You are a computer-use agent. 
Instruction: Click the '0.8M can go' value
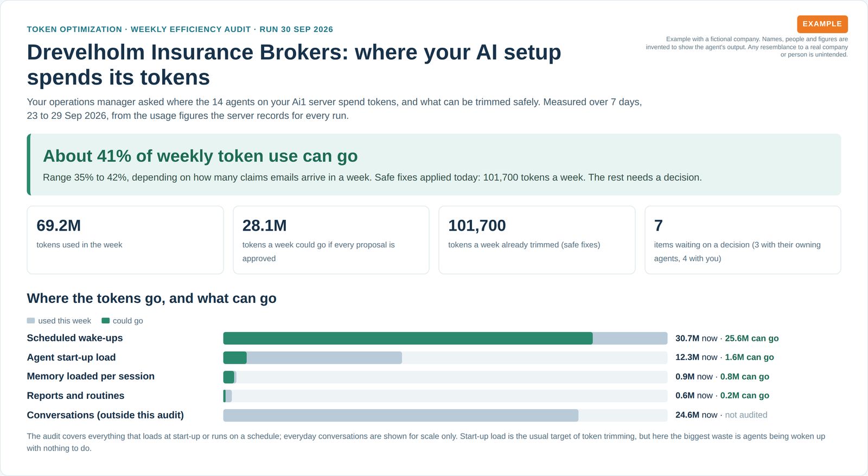(745, 377)
